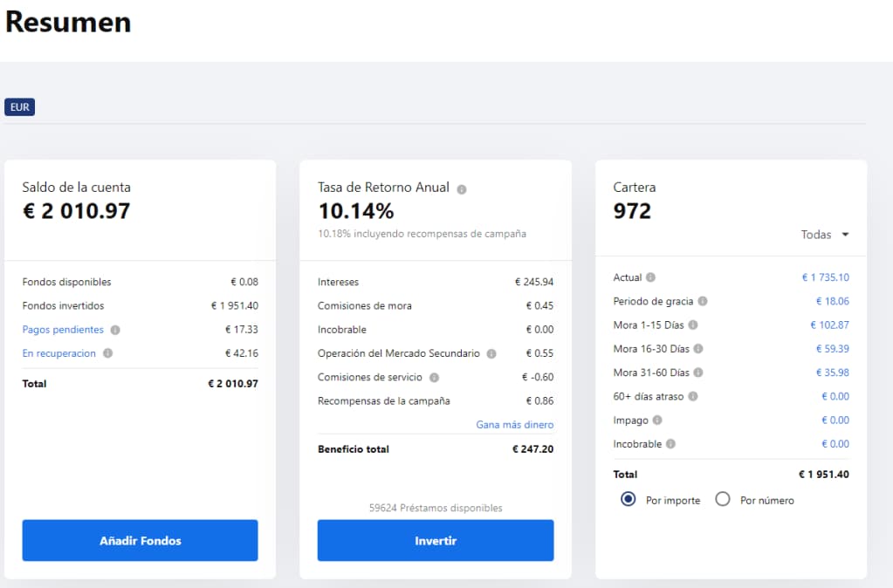This screenshot has width=893, height=588.
Task: Open the En recuperacion link
Action: [x=58, y=353]
